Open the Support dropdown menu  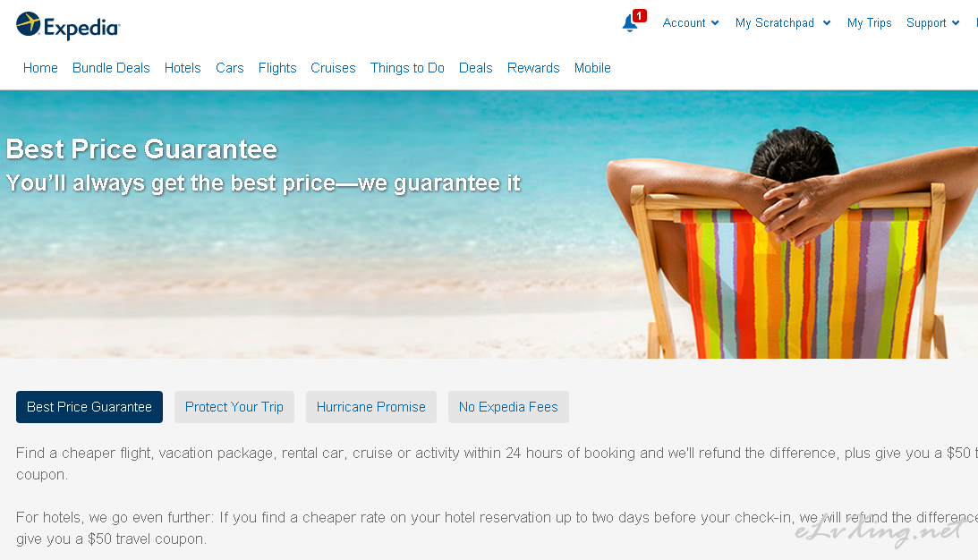click(932, 23)
